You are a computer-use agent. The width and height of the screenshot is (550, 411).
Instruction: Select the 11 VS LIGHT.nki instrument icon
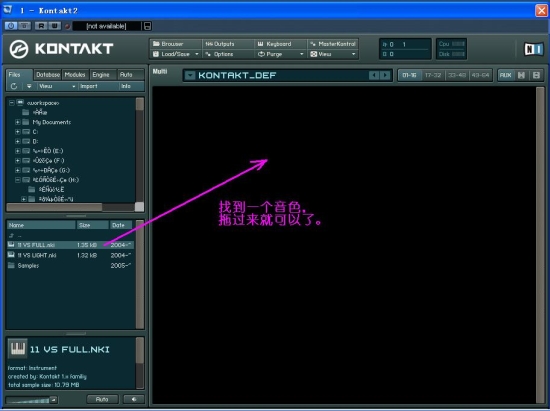coord(11,255)
